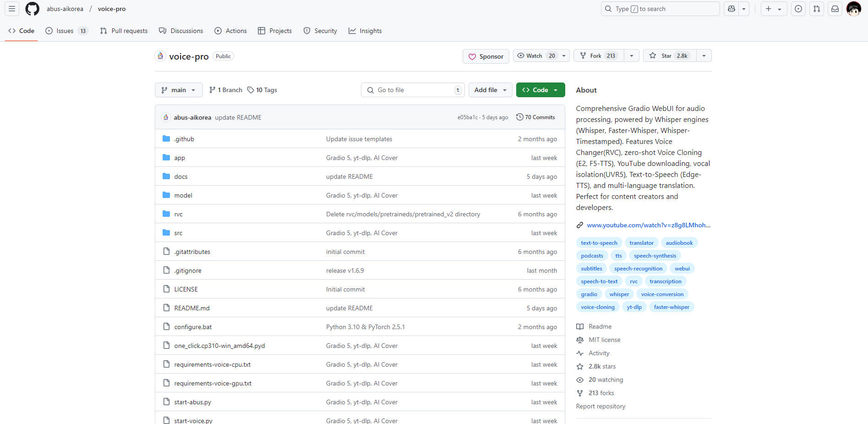Expand the Fork options arrow
The image size is (868, 424).
click(x=632, y=56)
